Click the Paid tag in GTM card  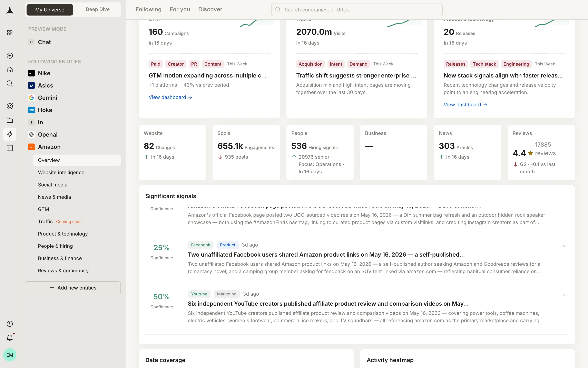tap(156, 64)
